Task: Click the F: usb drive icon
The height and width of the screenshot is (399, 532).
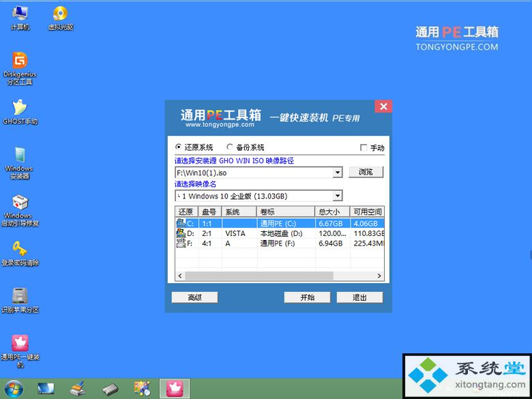Action: [x=181, y=243]
